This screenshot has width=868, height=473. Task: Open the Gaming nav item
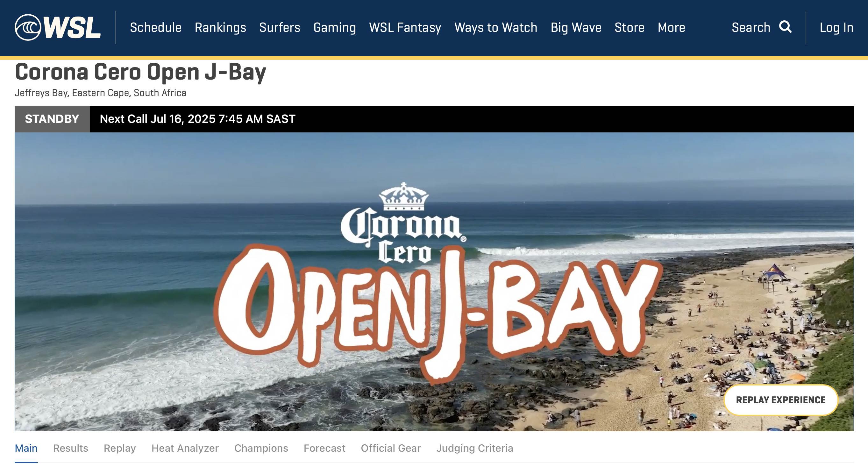tap(335, 27)
